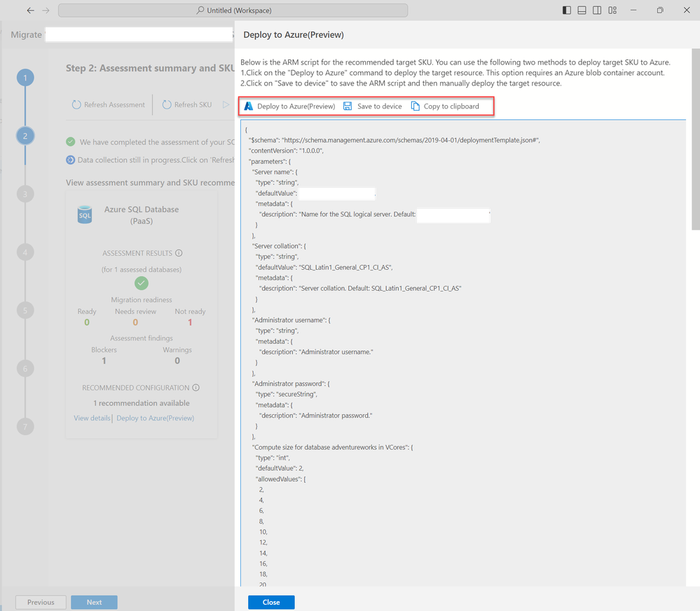Click Azure SQL Database (PaaS) card title

[x=142, y=215]
